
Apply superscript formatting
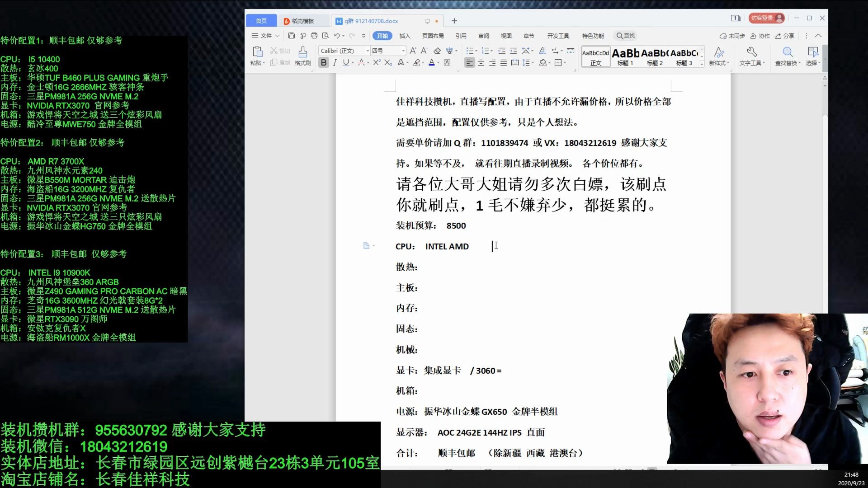point(377,62)
